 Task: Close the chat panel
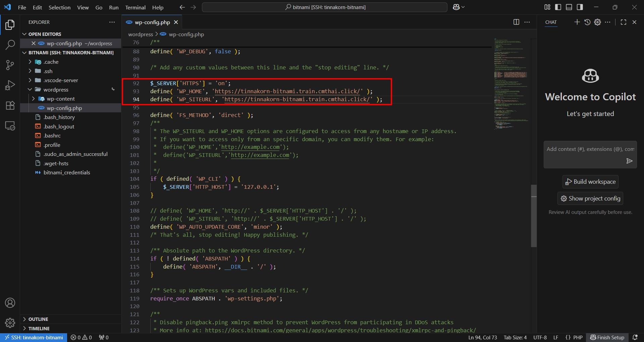634,22
